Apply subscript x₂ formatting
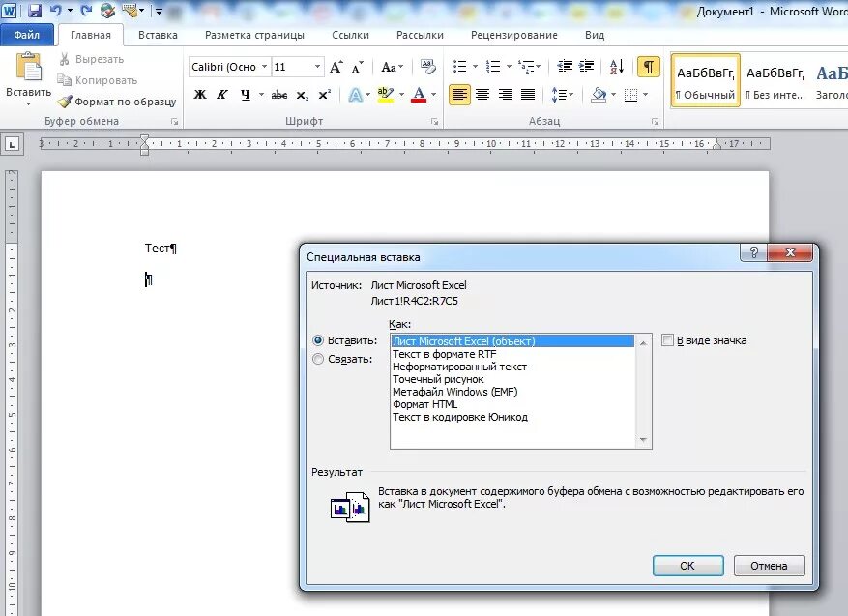The height and width of the screenshot is (616, 848). click(303, 95)
